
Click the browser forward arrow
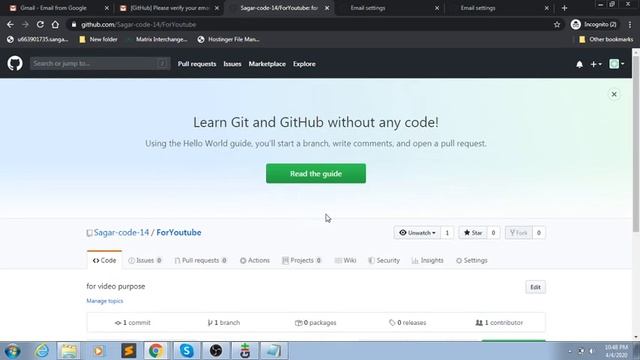[x=25, y=24]
